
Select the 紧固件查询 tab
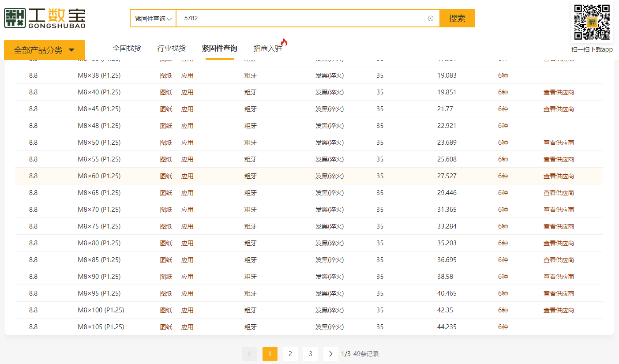219,49
